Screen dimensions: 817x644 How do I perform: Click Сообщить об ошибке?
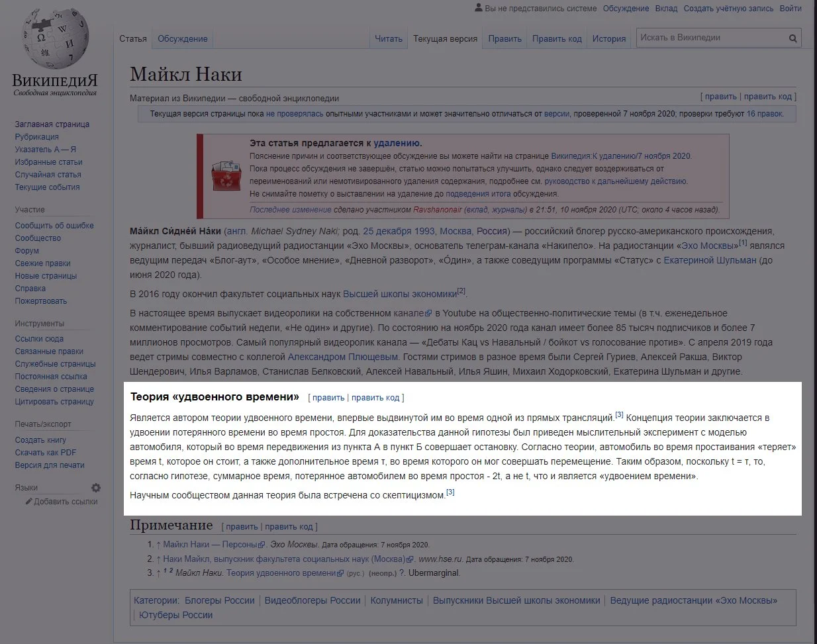(x=54, y=226)
